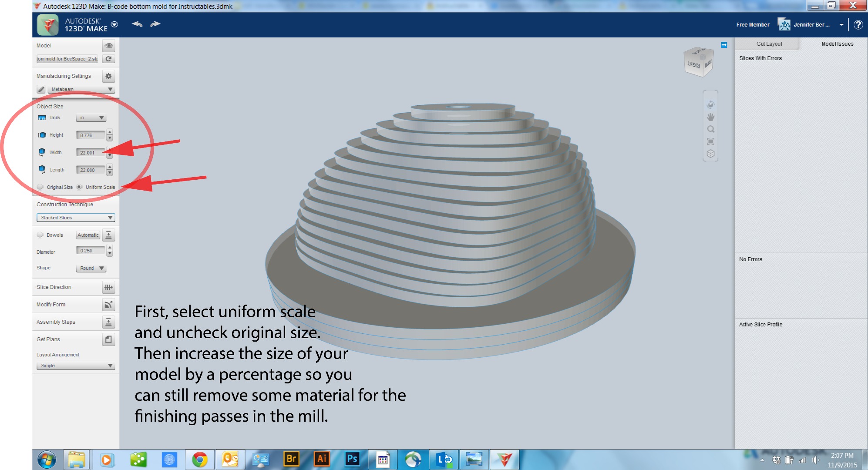Open the Layout Arrangement Simple dropdown
The height and width of the screenshot is (470, 868).
click(76, 366)
